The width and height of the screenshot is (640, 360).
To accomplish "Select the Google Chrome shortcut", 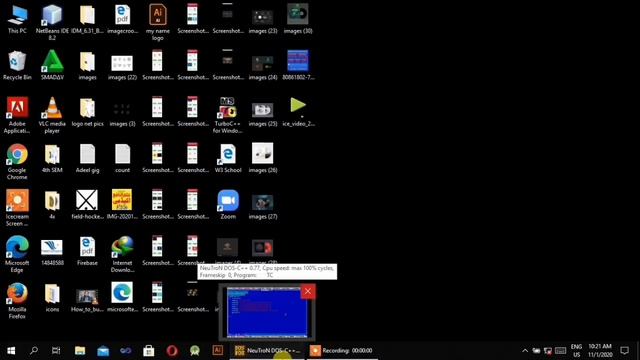I will pos(17,162).
